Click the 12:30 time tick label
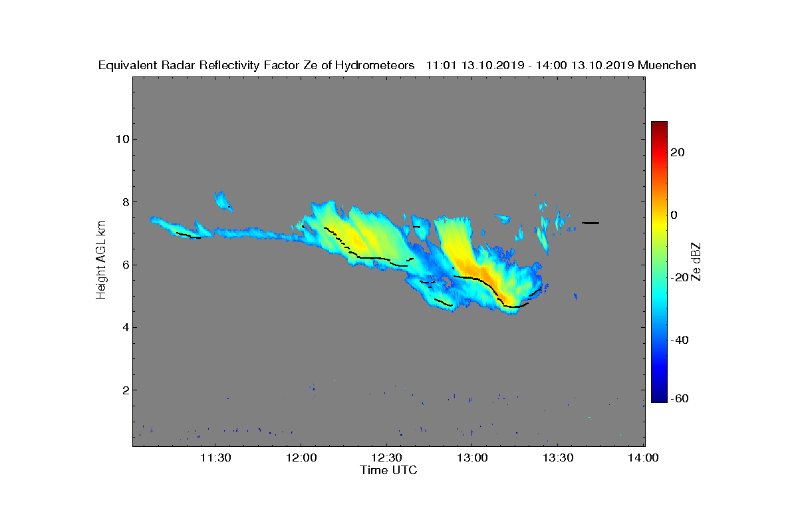 click(x=386, y=458)
